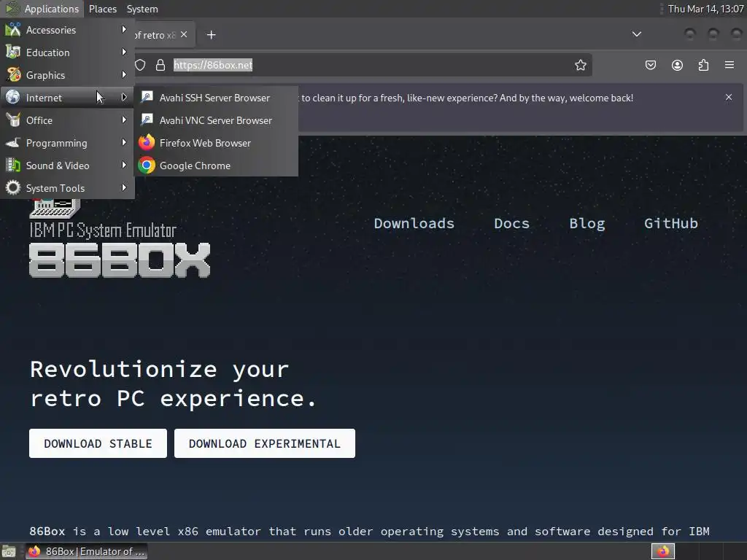
Task: Click the Avahi SSH Server Browser icon
Action: [x=147, y=97]
